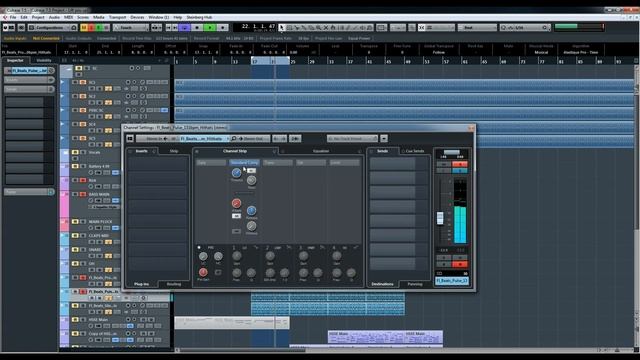Open the Routing tab below inserts

pos(174,284)
